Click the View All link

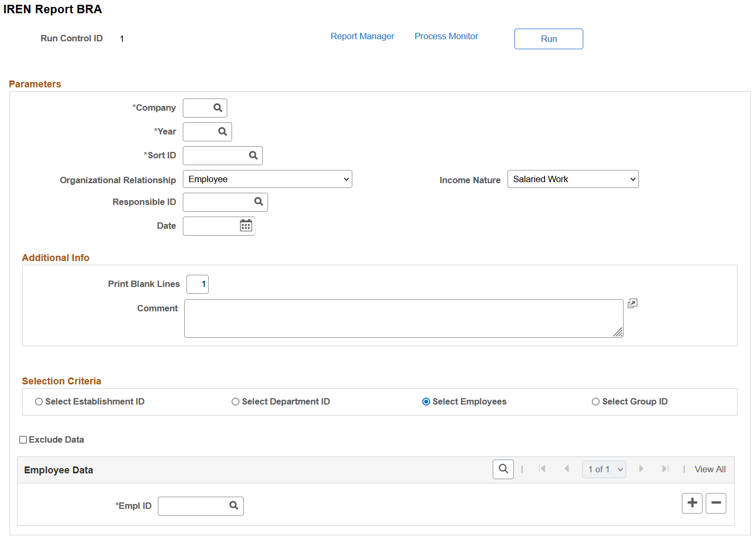(710, 469)
